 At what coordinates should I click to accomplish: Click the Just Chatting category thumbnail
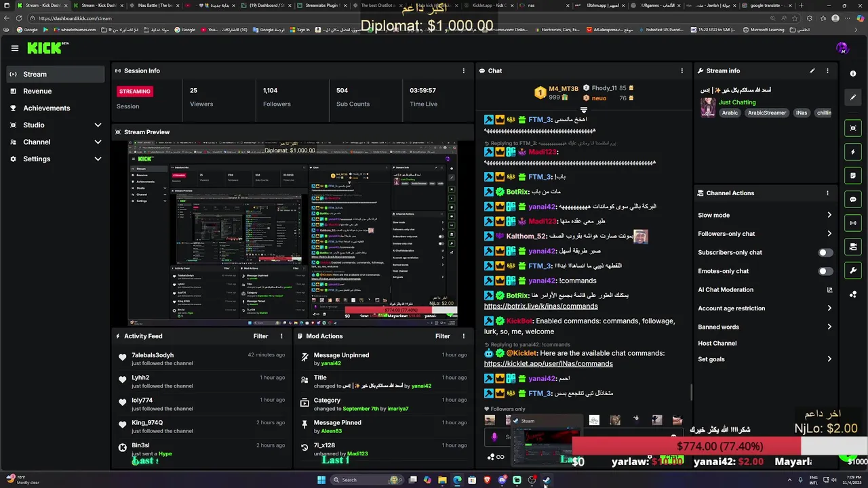pyautogui.click(x=708, y=108)
